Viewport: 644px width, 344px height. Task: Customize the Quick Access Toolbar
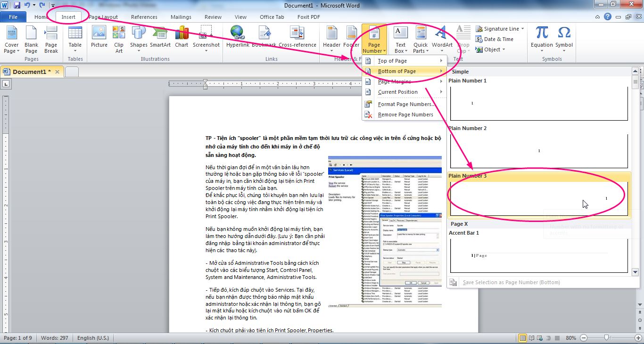point(53,6)
